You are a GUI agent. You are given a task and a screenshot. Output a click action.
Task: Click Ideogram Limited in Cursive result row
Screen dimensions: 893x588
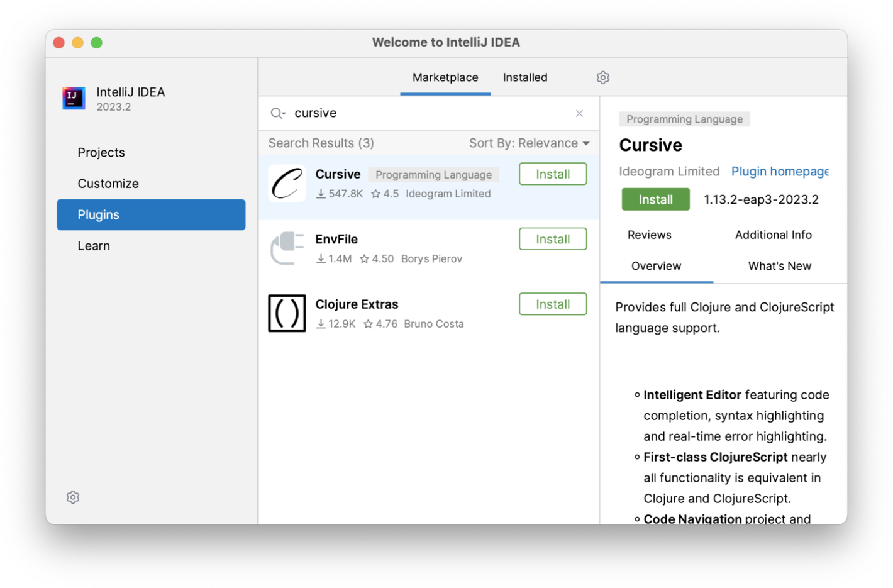point(448,194)
